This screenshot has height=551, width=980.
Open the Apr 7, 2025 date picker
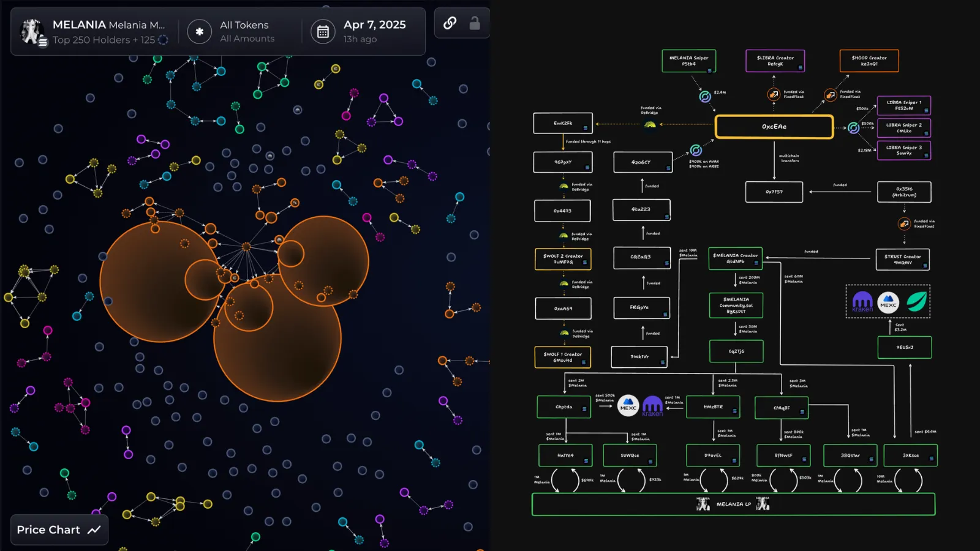[374, 24]
